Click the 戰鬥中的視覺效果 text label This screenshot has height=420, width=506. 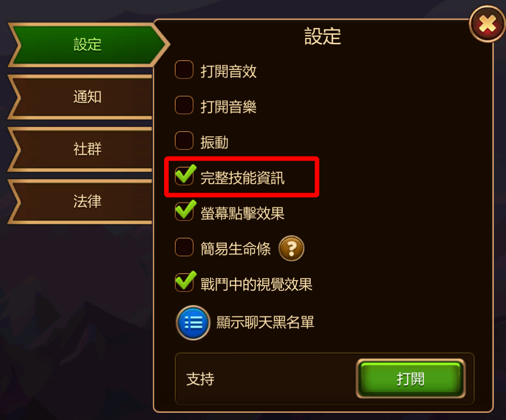point(256,284)
